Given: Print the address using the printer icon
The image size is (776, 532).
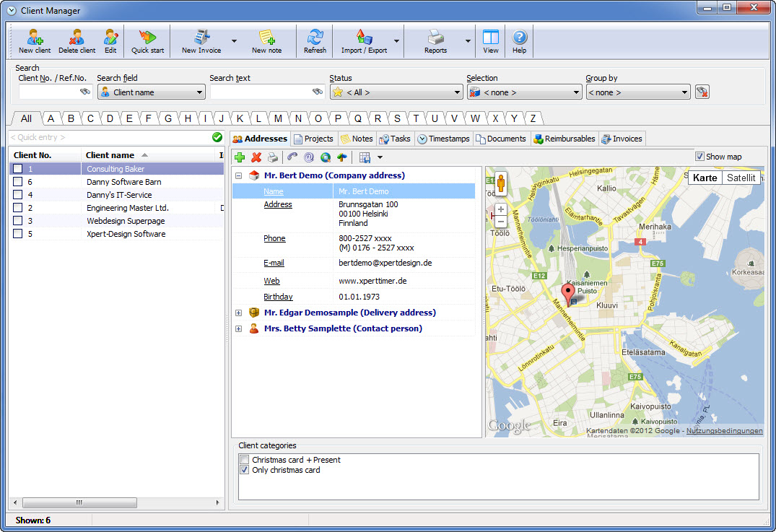Looking at the screenshot, I should 273,157.
